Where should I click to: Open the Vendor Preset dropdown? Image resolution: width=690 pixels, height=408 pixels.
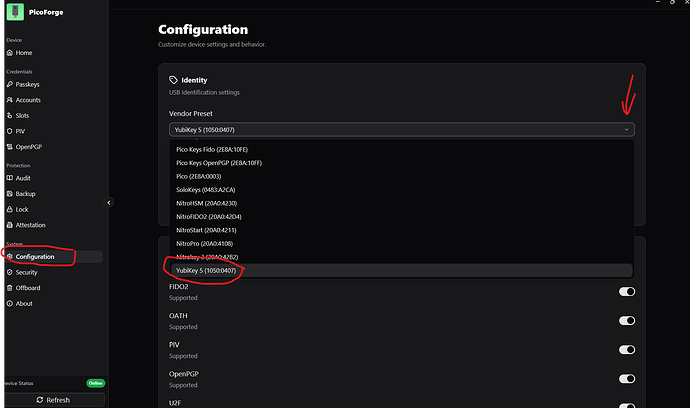coord(401,129)
